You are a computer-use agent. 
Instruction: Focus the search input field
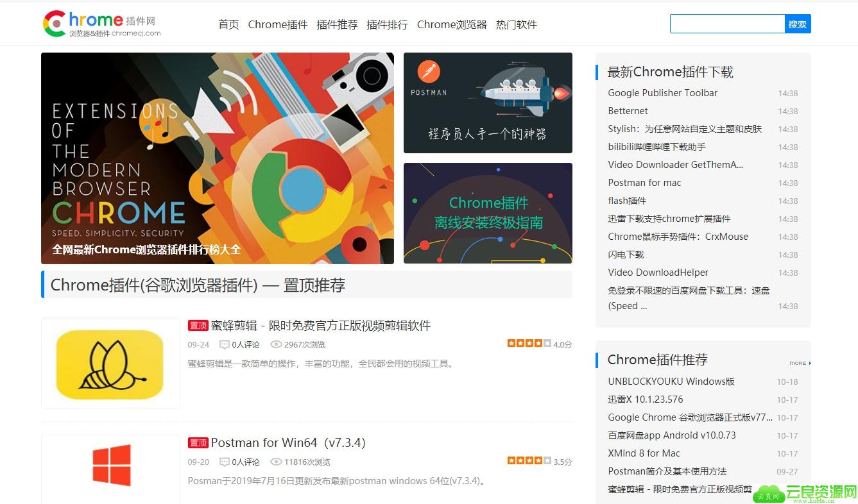click(727, 24)
